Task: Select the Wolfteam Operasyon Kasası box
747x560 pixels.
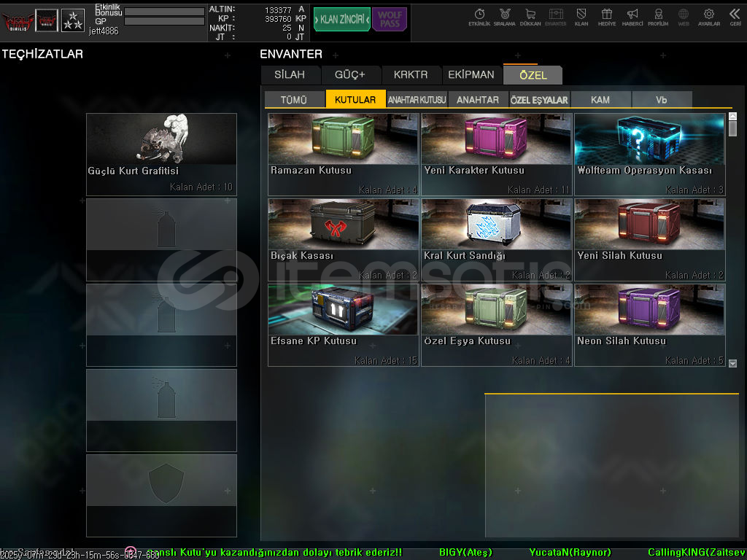Action: pyautogui.click(x=650, y=155)
